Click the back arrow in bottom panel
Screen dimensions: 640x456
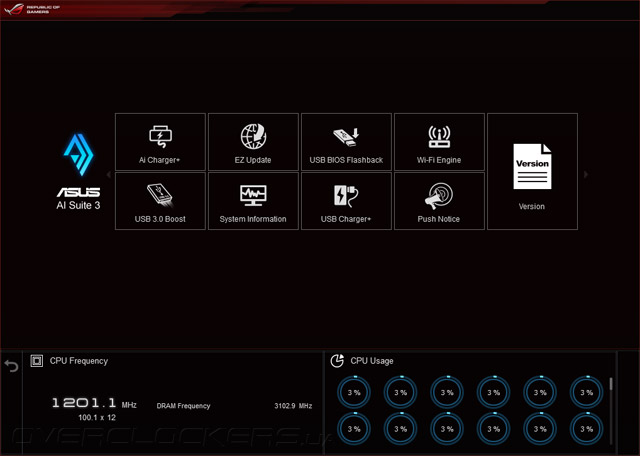pos(11,365)
